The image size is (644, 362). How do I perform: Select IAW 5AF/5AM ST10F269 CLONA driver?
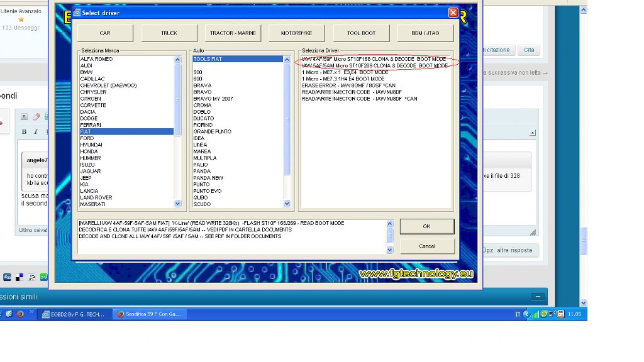(375, 65)
